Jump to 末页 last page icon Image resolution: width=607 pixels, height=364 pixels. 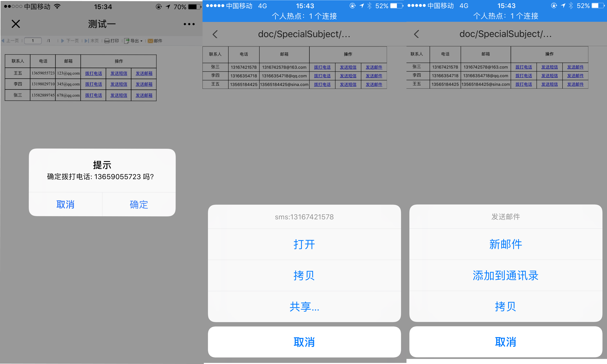pyautogui.click(x=87, y=41)
